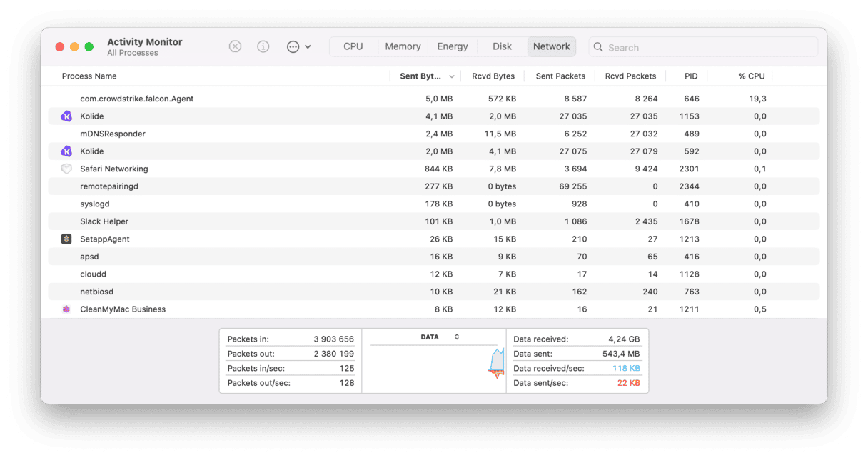
Task: Click the Kolide name with PID 592
Action: click(x=92, y=151)
